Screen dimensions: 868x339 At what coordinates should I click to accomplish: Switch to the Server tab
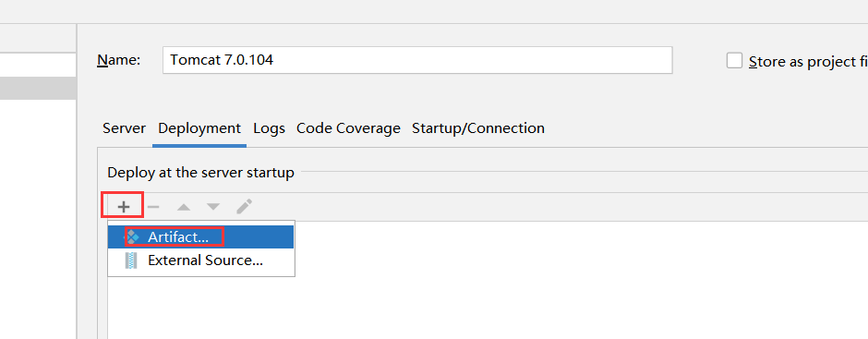(x=124, y=128)
